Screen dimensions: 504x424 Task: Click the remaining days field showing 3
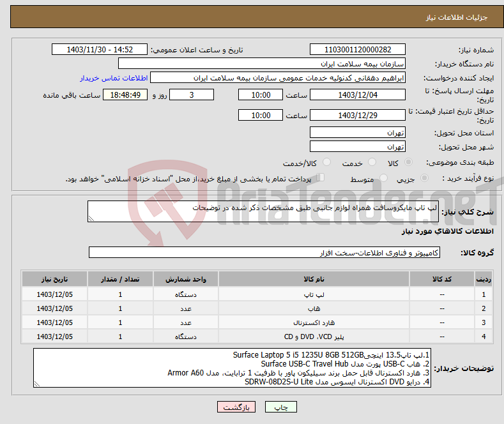tap(192, 95)
